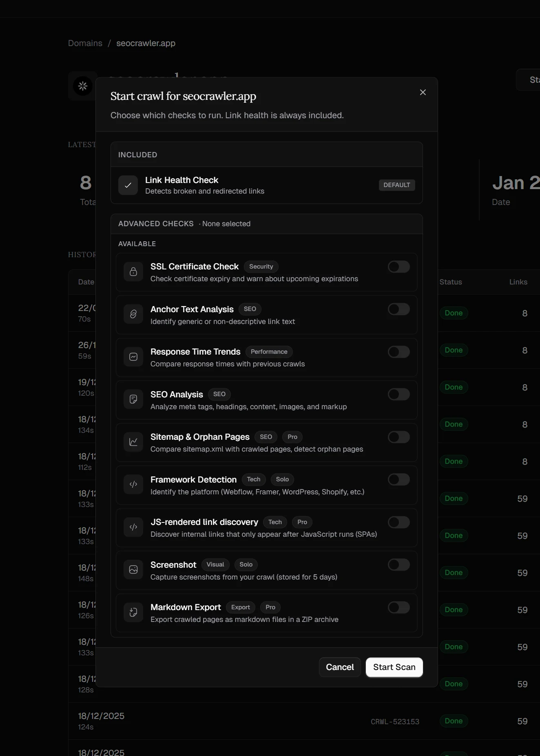Enable SSL Certificate Check toggle

[x=399, y=267]
